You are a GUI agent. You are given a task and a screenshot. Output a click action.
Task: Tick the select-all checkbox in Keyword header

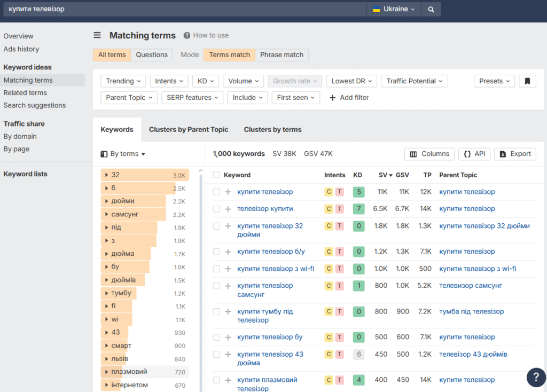pyautogui.click(x=216, y=175)
